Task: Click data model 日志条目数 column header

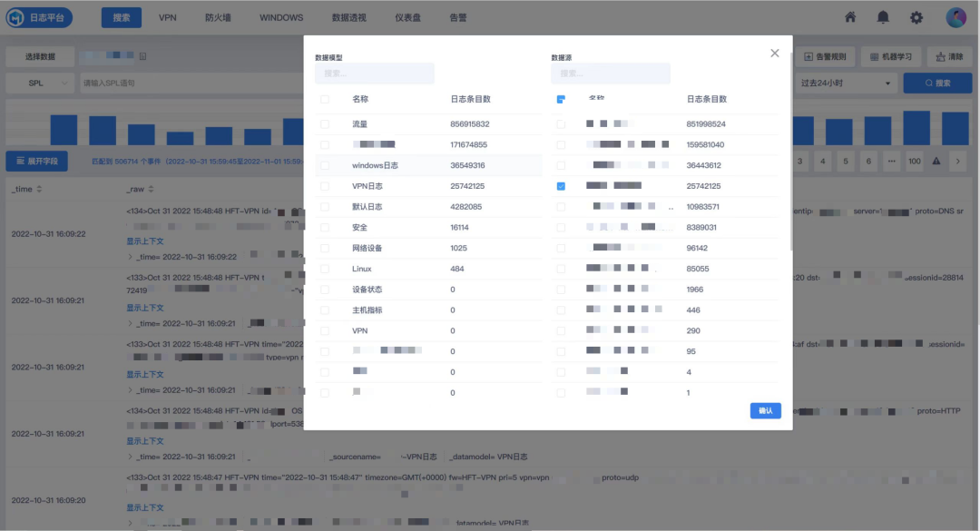Action: 470,100
